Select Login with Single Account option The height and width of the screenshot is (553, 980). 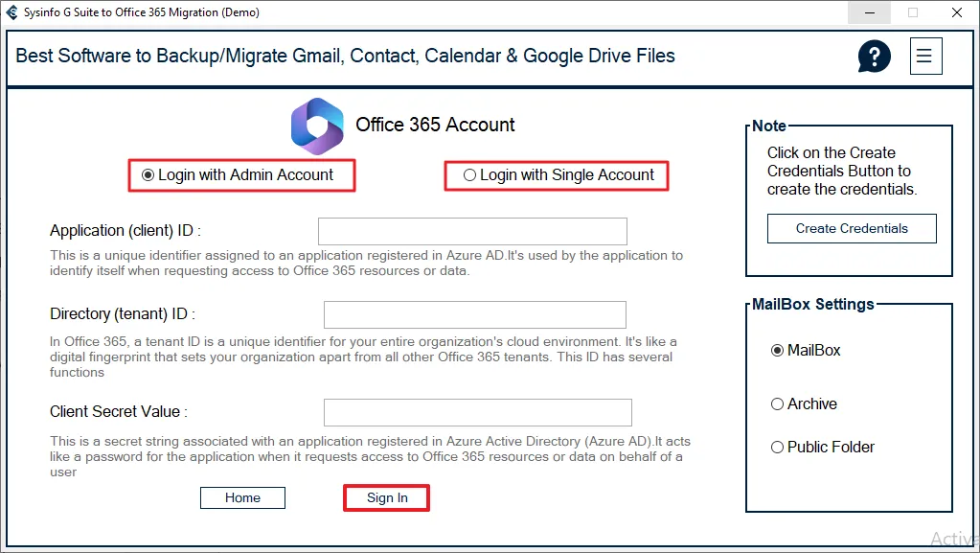pyautogui.click(x=558, y=175)
